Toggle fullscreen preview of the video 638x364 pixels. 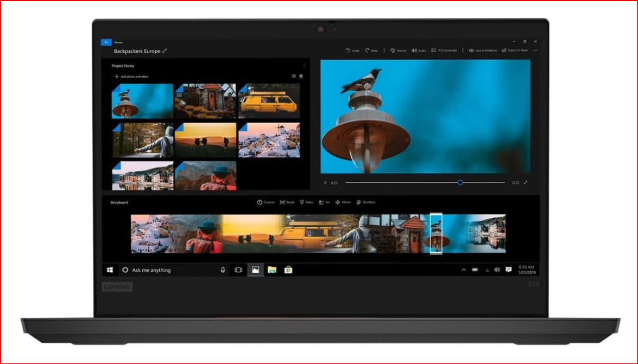526,183
